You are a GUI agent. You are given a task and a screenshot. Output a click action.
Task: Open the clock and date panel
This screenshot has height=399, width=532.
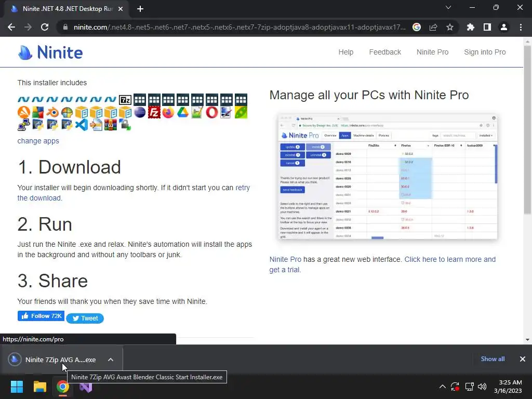click(x=508, y=387)
